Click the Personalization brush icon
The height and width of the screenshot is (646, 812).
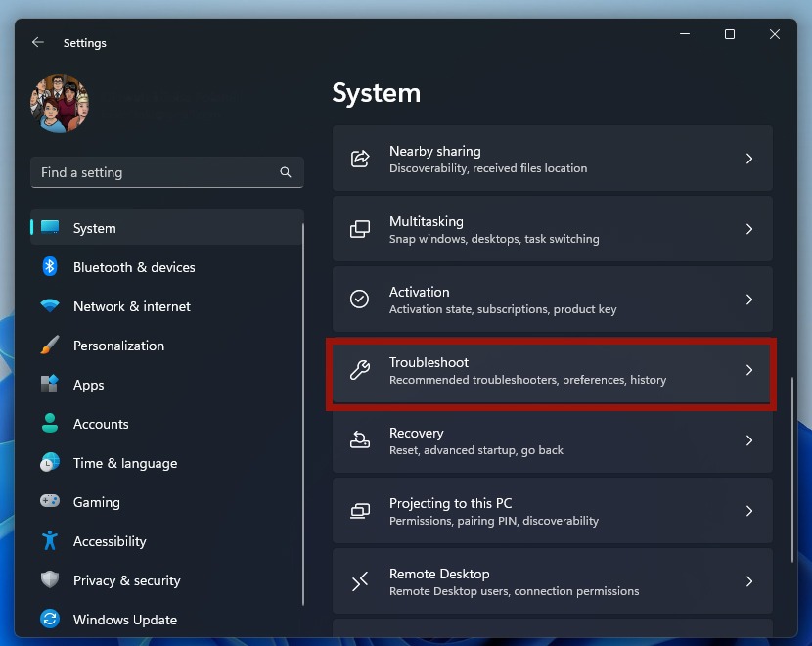click(x=51, y=346)
